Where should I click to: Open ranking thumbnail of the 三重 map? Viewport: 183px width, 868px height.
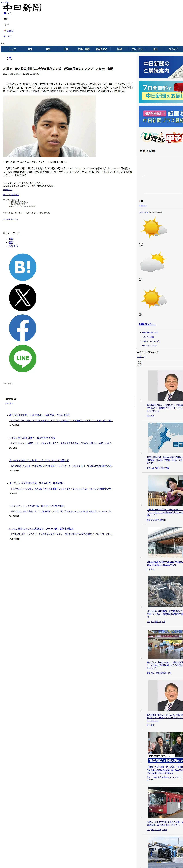pos(166,438)
